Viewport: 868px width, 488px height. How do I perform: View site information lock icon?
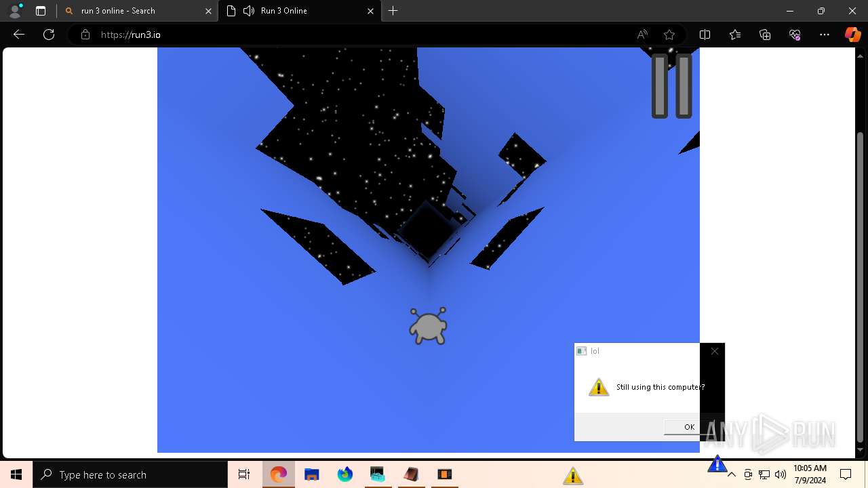[85, 35]
